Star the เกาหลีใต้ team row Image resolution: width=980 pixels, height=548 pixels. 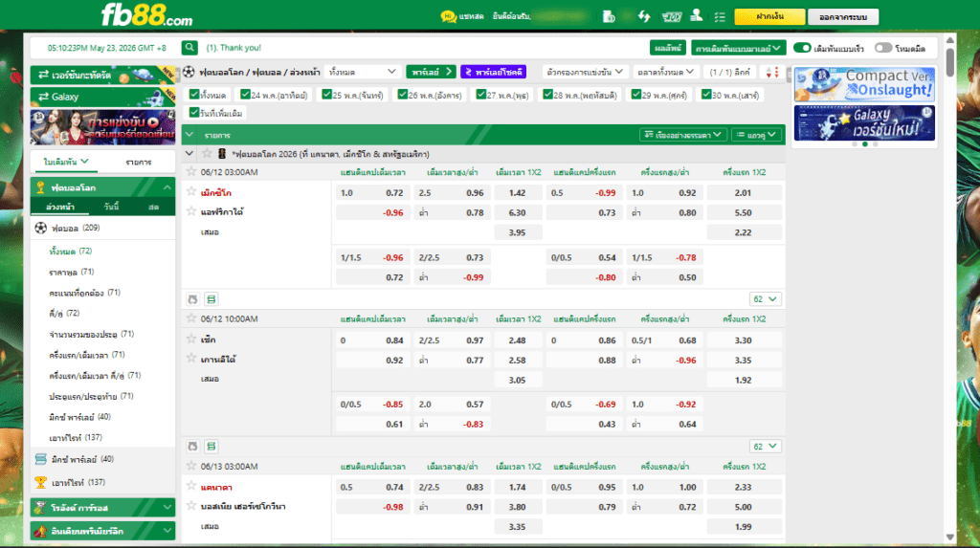click(x=191, y=358)
